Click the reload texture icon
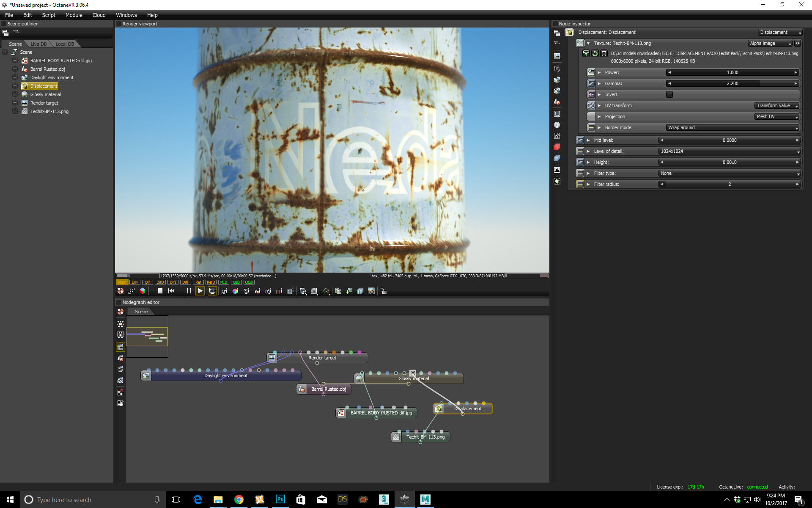The image size is (812, 508). 595,53
